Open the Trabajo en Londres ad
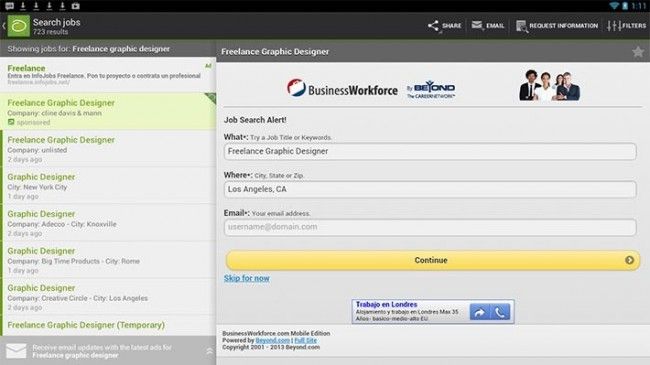 click(x=432, y=311)
